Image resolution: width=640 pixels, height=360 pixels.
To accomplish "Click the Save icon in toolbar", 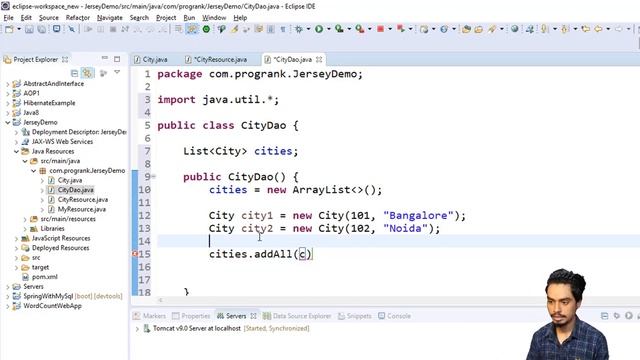I will click(29, 29).
